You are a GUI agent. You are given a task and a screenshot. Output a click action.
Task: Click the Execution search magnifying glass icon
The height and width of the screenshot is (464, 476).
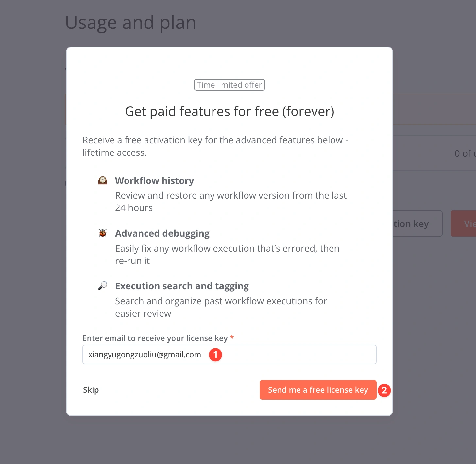pos(103,286)
